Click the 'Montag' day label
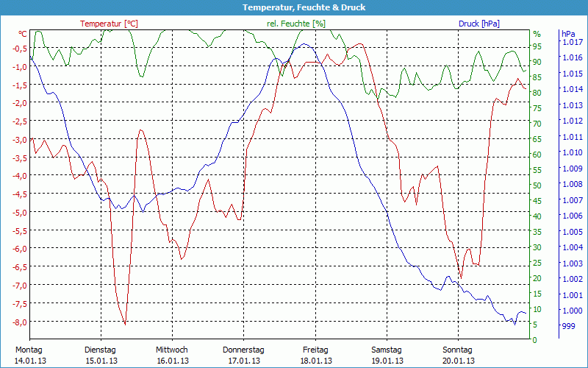This screenshot has width=588, height=368. 29,350
